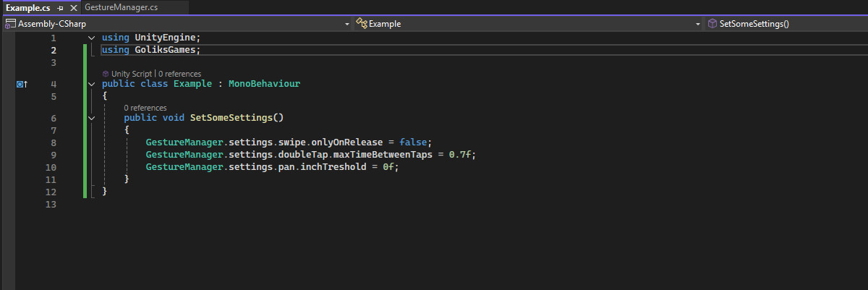Click the Unity Script CodeLens text
Image resolution: width=868 pixels, height=290 pixels.
(132, 74)
